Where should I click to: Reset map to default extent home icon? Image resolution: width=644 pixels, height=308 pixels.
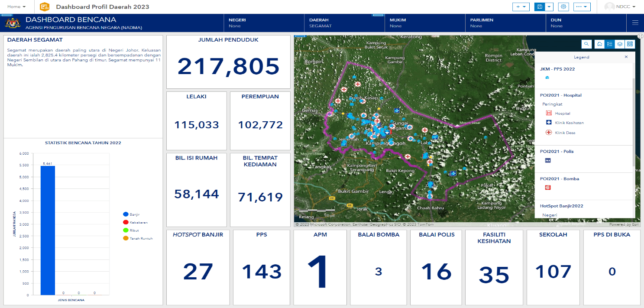click(600, 44)
